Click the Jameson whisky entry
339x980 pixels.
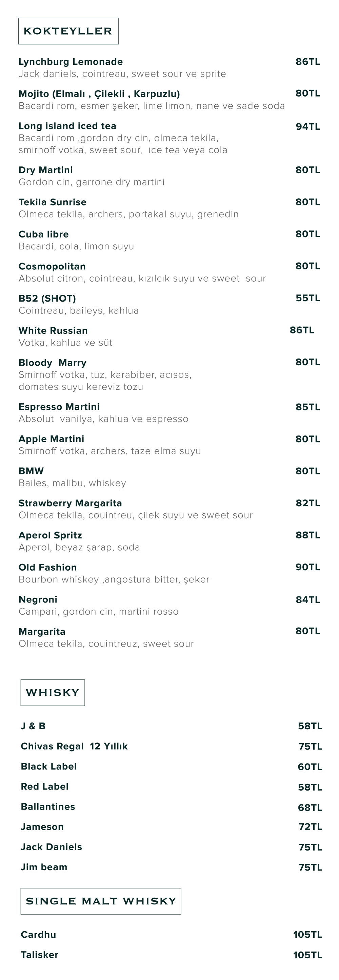click(42, 827)
